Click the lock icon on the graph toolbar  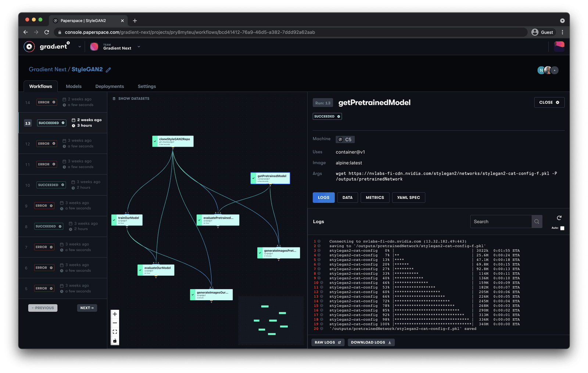click(x=115, y=340)
